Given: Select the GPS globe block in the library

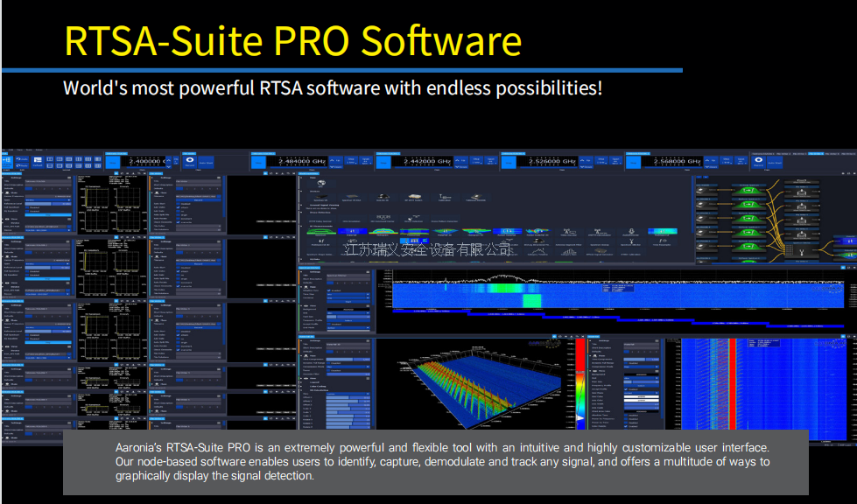Looking at the screenshot, I should point(321,184).
